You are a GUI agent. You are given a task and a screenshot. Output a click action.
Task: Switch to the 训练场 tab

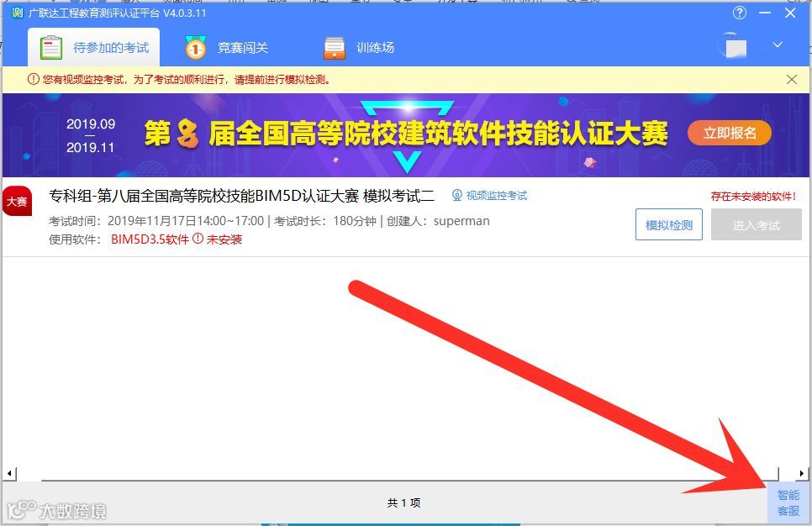[x=360, y=48]
